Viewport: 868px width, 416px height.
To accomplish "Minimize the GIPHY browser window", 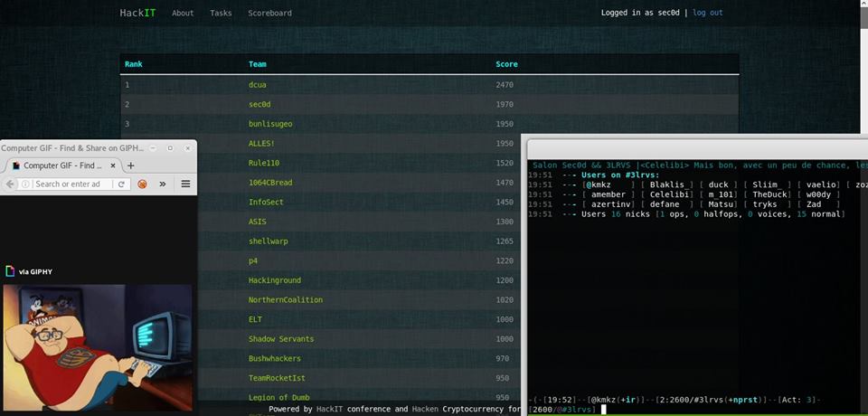I will 153,148.
